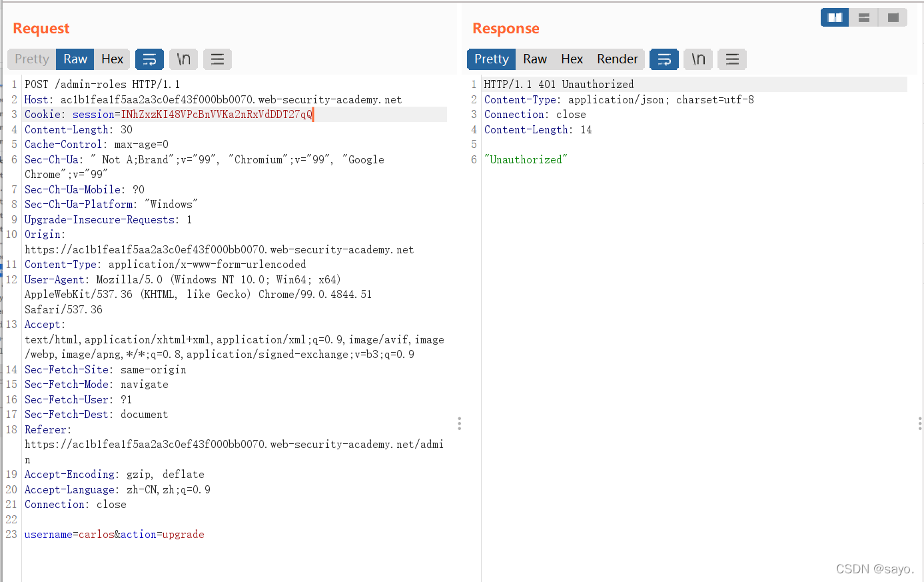Click the 'Sec-Ch-Ua-Mobile: ?0' header
The height and width of the screenshot is (582, 924).
coord(85,190)
